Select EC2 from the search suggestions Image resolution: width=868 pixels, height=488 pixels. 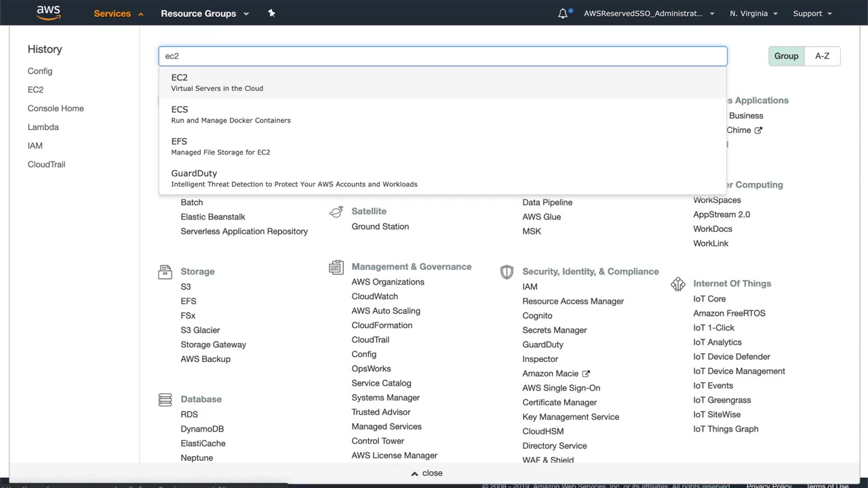coord(217,82)
